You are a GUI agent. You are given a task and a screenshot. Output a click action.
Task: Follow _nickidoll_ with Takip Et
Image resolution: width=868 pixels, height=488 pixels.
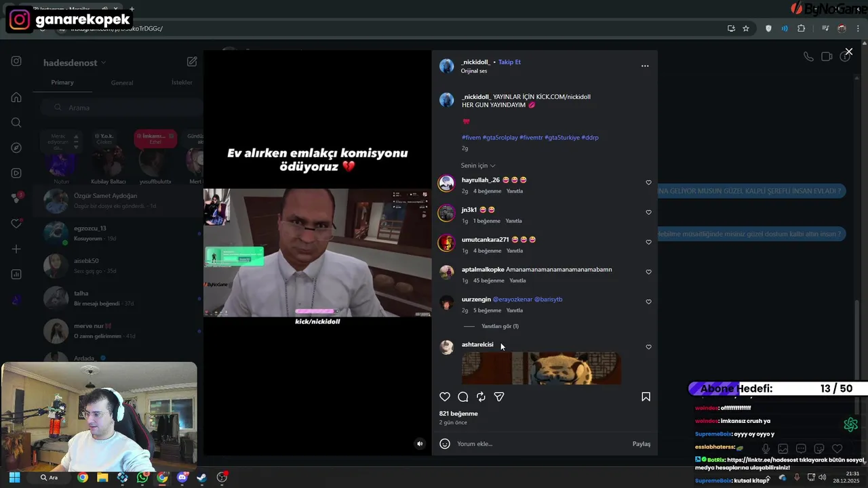point(509,62)
